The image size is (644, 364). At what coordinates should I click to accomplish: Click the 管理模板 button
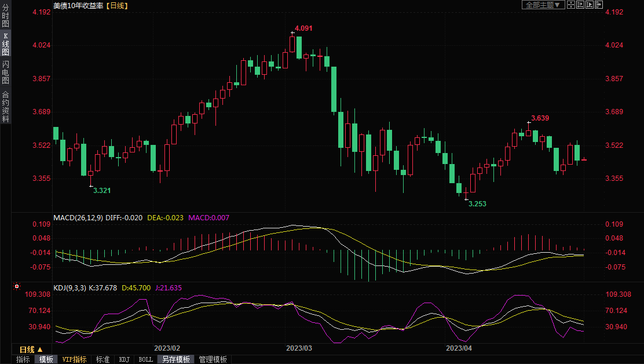point(213,359)
